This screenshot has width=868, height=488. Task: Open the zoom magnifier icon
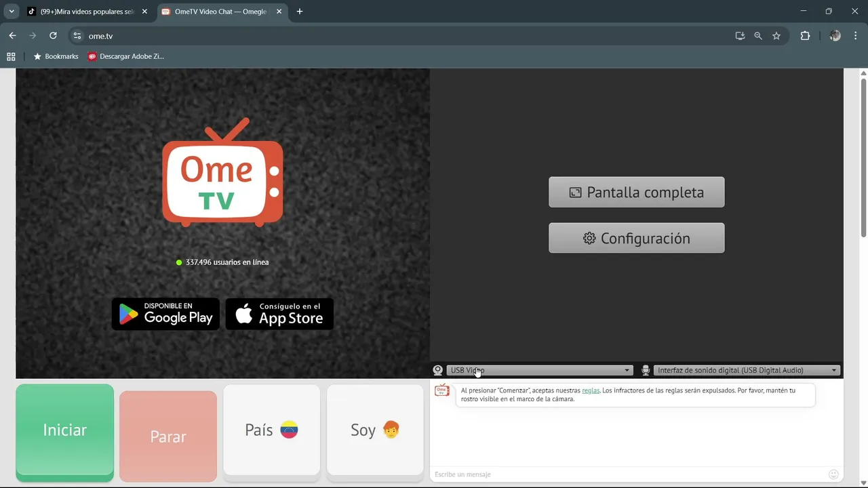[758, 36]
